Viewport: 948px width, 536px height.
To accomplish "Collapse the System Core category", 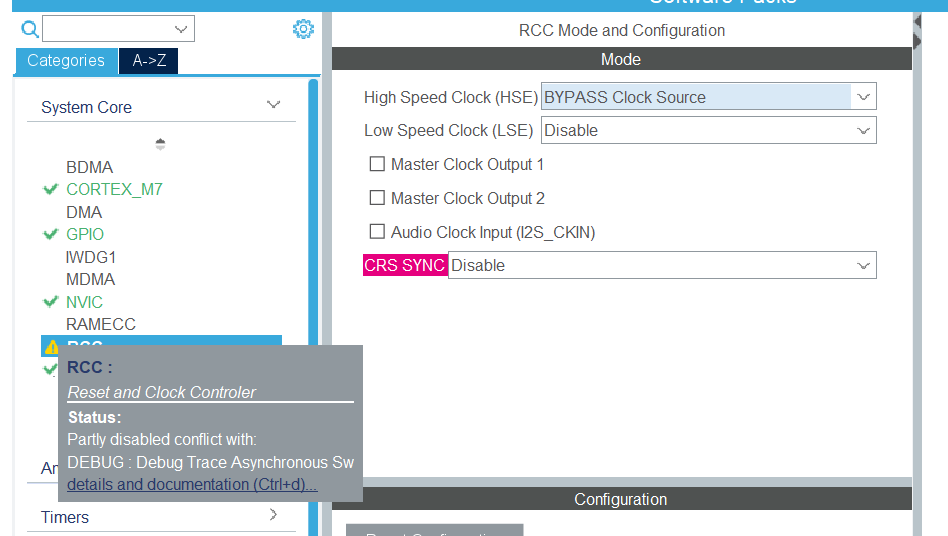I will [x=273, y=106].
